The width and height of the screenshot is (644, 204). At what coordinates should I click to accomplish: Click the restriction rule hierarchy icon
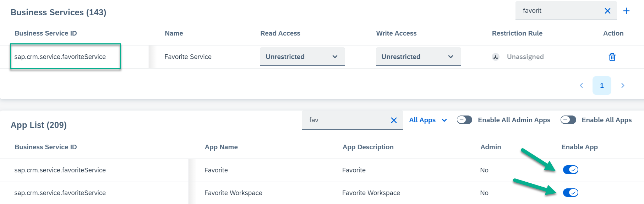tap(496, 57)
